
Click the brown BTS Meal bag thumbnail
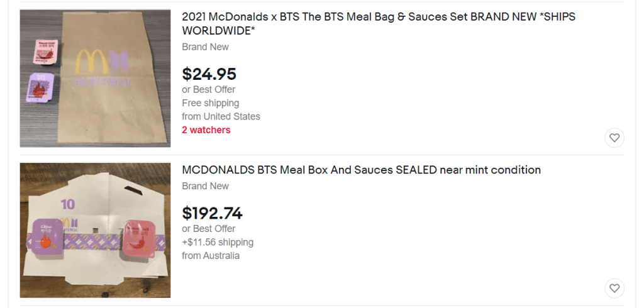[96, 79]
